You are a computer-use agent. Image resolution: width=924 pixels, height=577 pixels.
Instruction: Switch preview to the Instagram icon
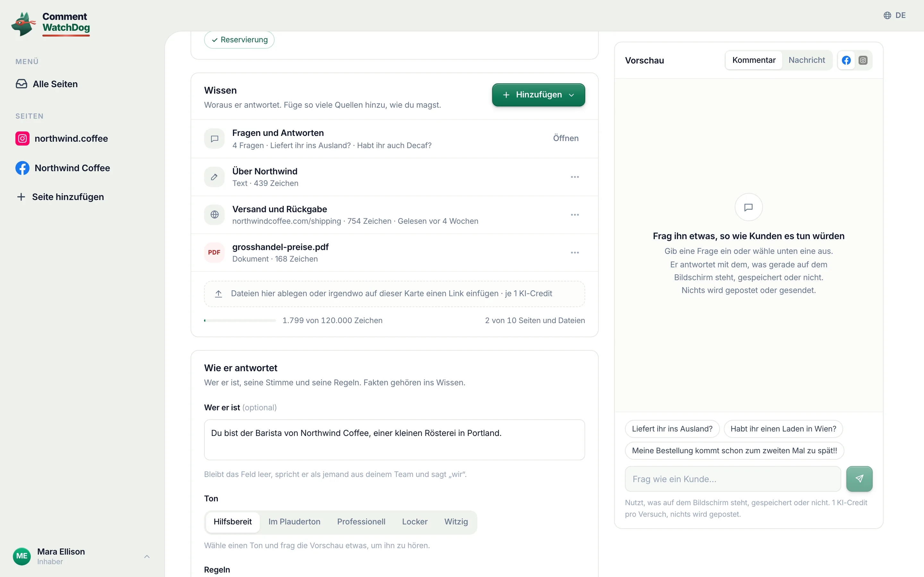pyautogui.click(x=863, y=60)
